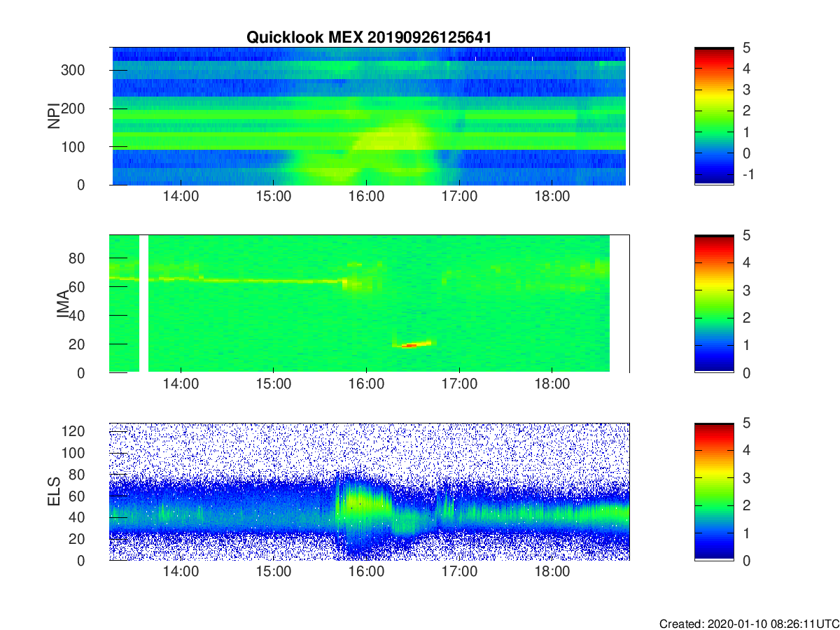Click the 16:00 time label under IMA plot

(x=366, y=384)
